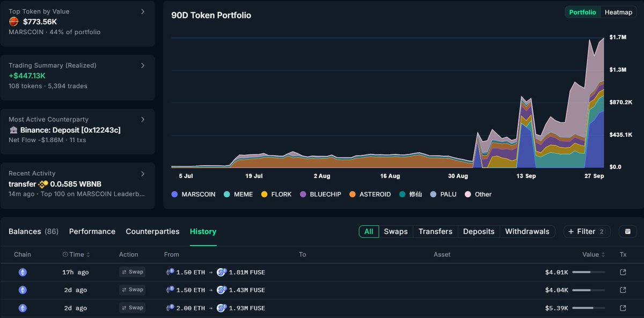
Task: Filter history by Withdrawals
Action: coord(527,232)
